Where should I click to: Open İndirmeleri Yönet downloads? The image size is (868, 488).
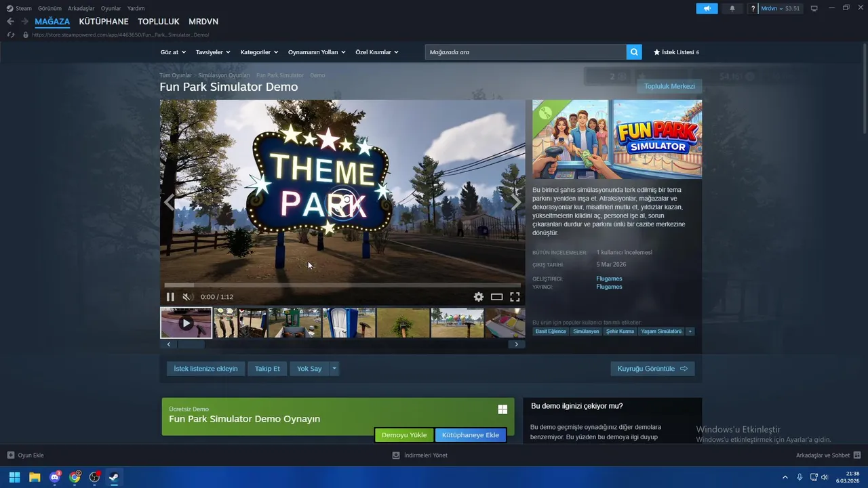point(420,455)
